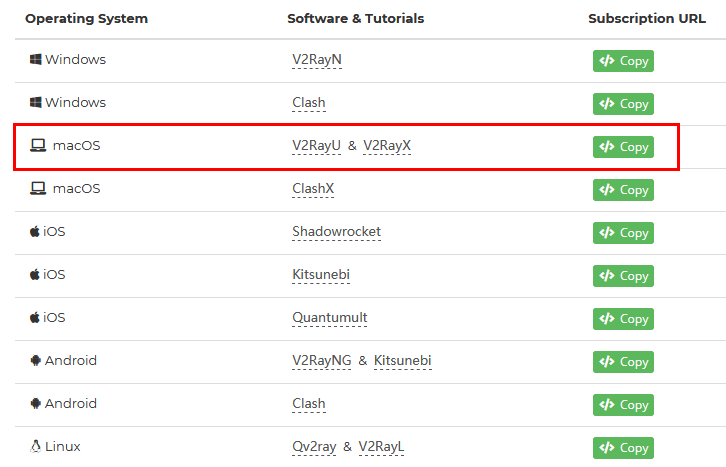Viewport: 726px width, 467px height.
Task: Click the Apple icon beside the Shadowrocket row
Action: pyautogui.click(x=35, y=232)
